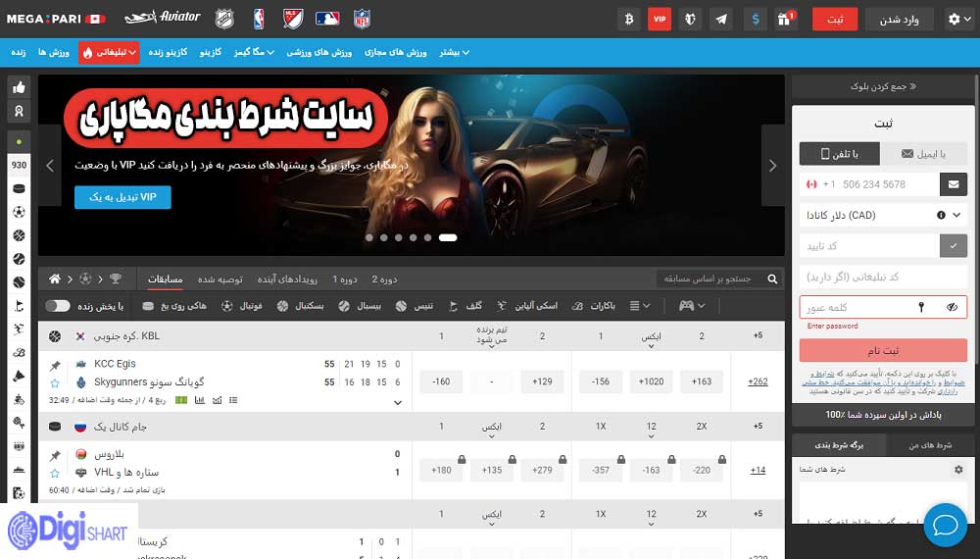The height and width of the screenshot is (559, 980).
Task: Open the MLS league icon
Action: pyautogui.click(x=292, y=19)
